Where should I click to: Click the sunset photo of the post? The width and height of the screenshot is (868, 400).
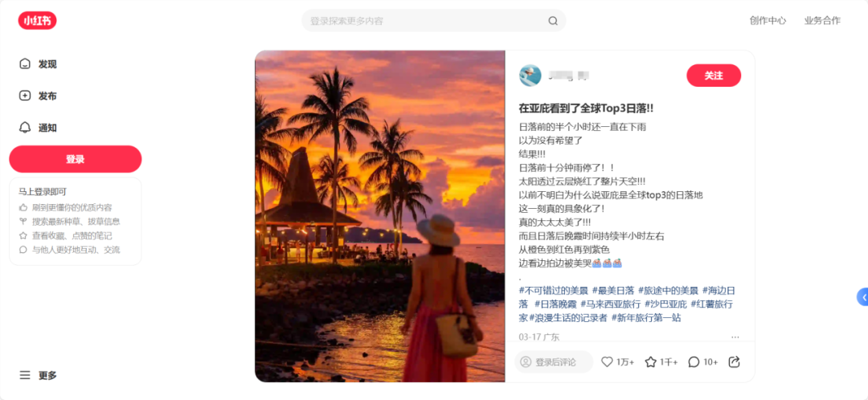(x=379, y=216)
